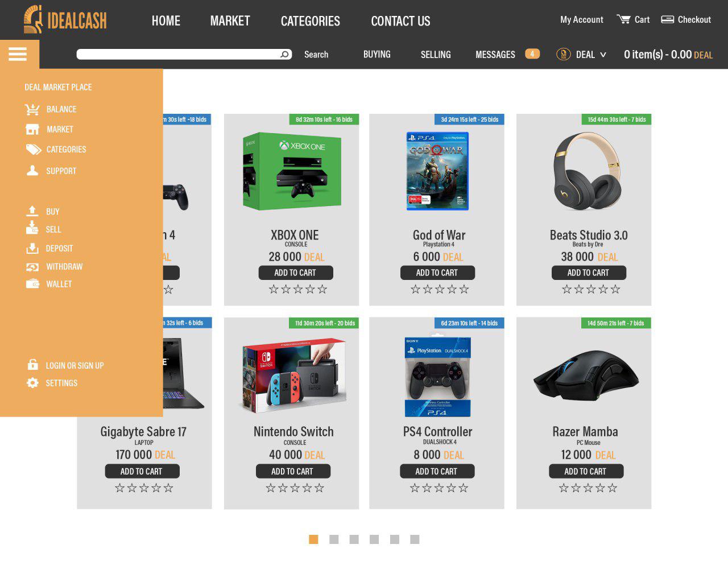
Task: Open Messages with 4 notifications
Action: (507, 54)
